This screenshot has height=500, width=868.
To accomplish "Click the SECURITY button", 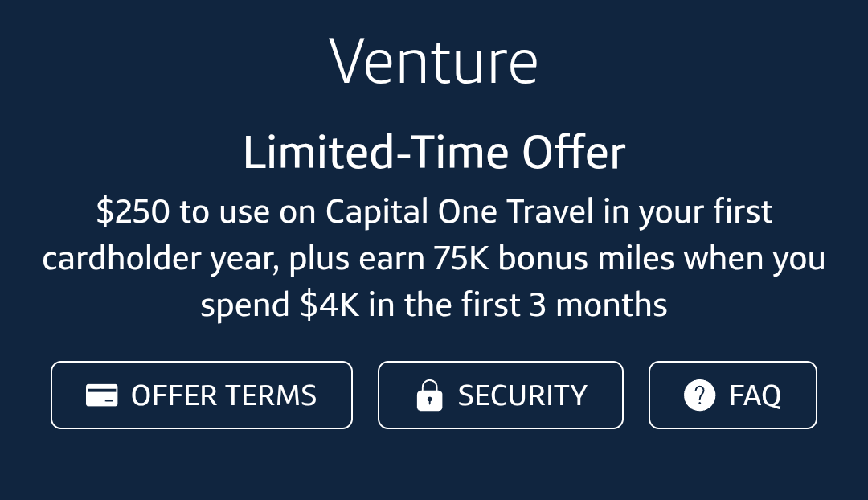I will pos(500,395).
